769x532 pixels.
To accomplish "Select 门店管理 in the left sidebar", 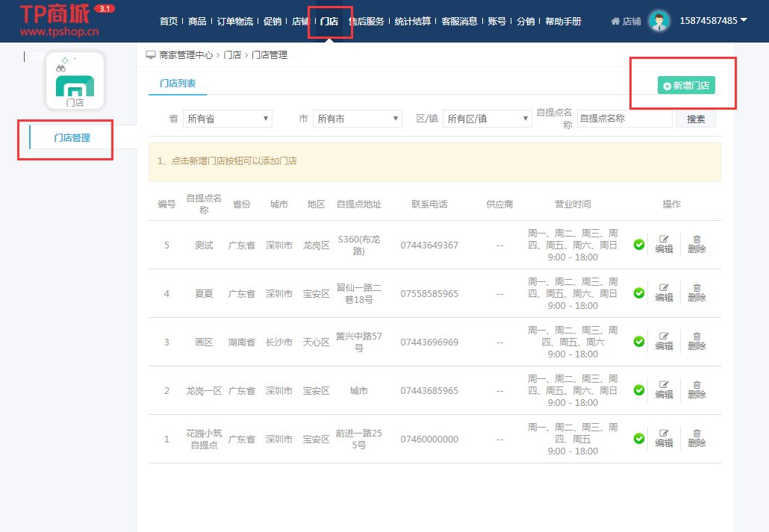I will 72,138.
